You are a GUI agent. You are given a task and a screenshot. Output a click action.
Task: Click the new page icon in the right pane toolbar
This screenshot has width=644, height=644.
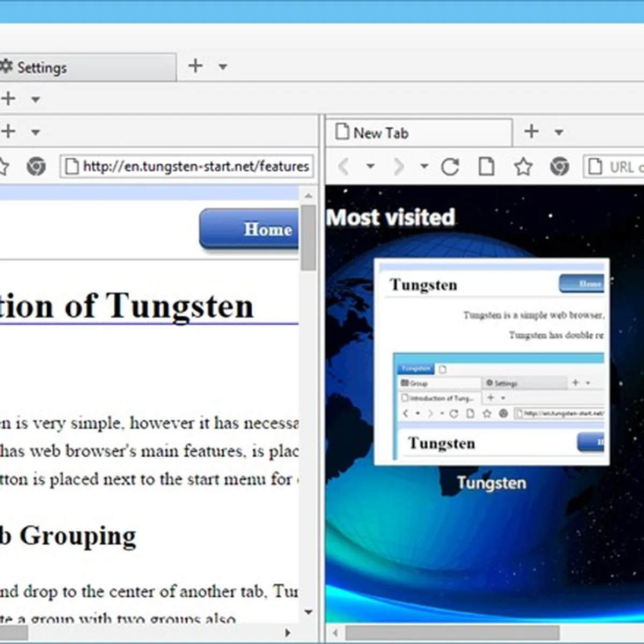pos(486,167)
